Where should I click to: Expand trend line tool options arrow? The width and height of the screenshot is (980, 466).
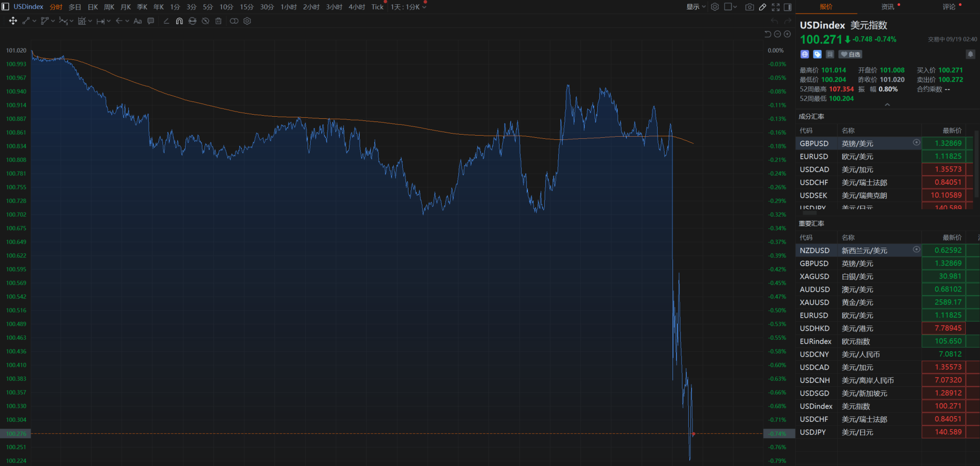[x=35, y=21]
